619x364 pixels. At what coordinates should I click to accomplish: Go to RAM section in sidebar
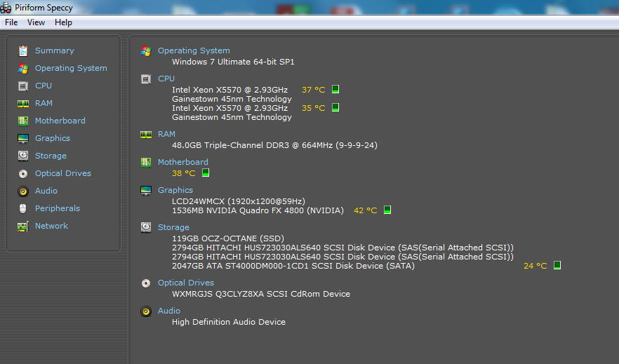click(44, 103)
